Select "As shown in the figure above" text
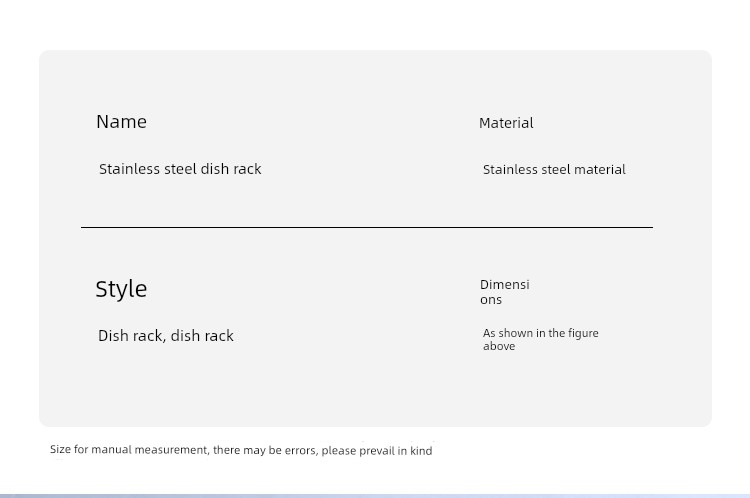This screenshot has width=750, height=498. (x=540, y=340)
